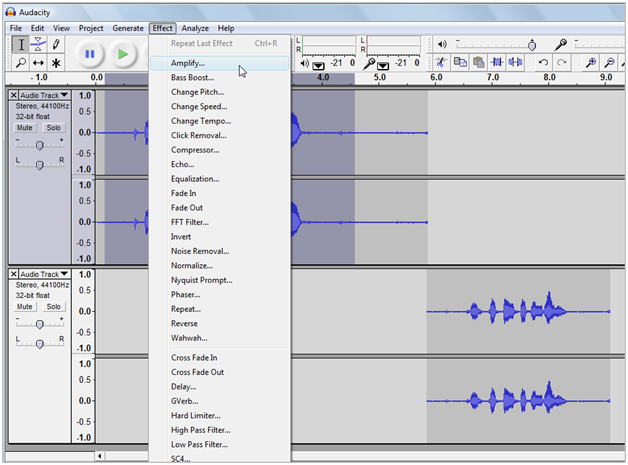The width and height of the screenshot is (628, 465).
Task: Choose Normalize... effect
Action: (219, 266)
